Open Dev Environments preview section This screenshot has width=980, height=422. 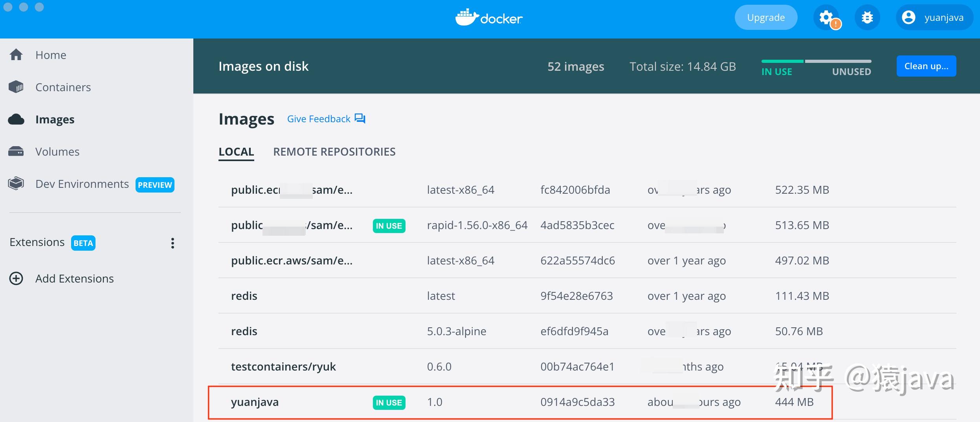[82, 183]
